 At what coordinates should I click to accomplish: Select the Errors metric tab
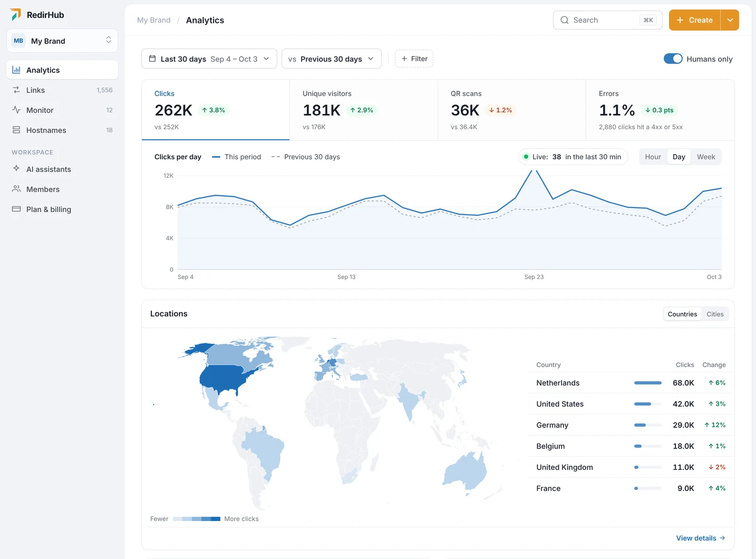pyautogui.click(x=660, y=110)
